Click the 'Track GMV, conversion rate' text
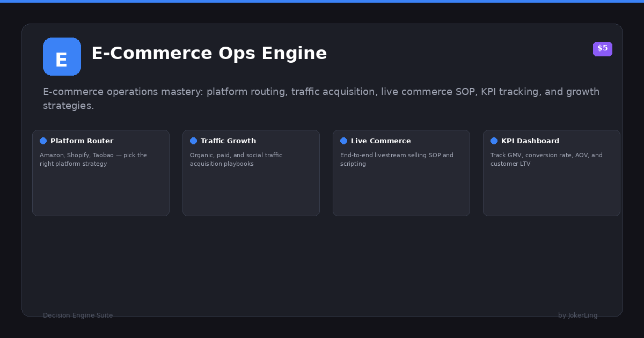This screenshot has width=644, height=338. 546,159
